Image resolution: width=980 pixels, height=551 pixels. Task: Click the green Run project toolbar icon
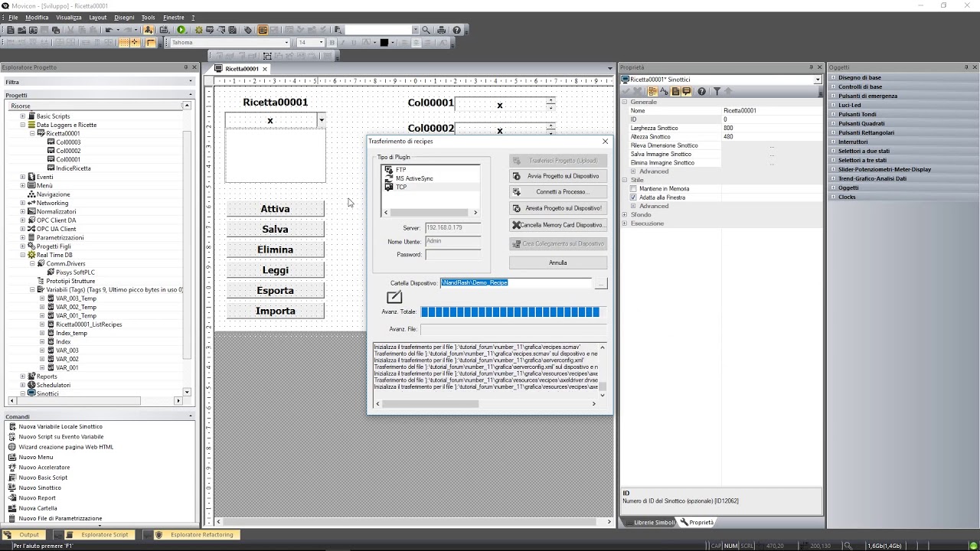coord(181,30)
